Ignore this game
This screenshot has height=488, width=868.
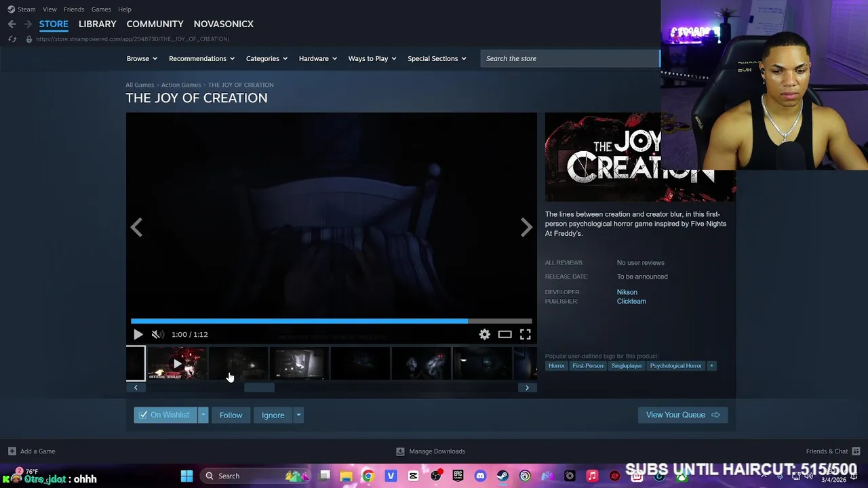pos(273,415)
